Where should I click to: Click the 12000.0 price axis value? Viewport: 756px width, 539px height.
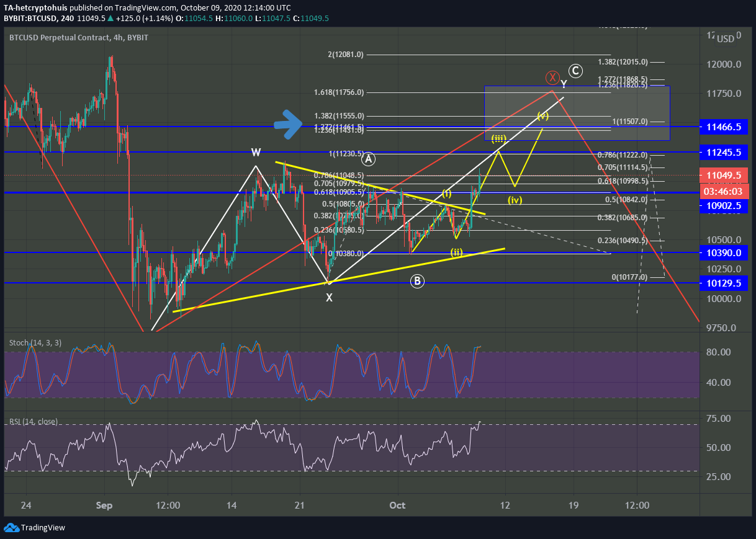[724, 65]
